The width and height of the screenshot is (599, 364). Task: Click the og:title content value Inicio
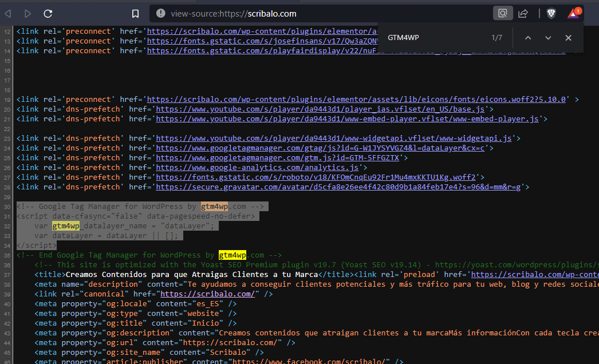[205, 323]
